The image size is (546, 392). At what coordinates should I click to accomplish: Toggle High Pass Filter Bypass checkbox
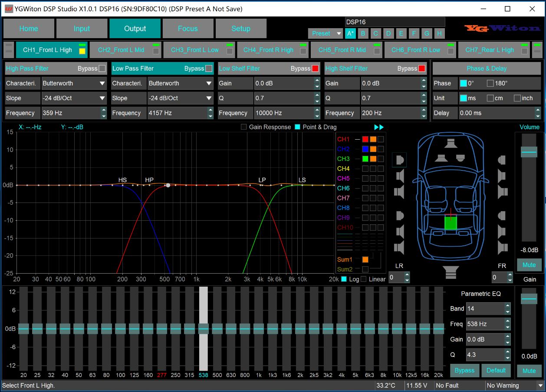tap(102, 69)
